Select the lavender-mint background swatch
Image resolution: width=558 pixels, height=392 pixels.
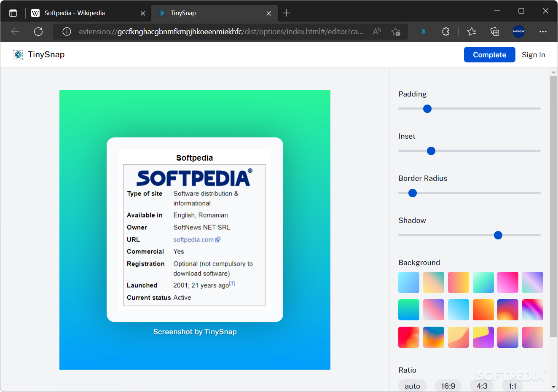pos(533,282)
